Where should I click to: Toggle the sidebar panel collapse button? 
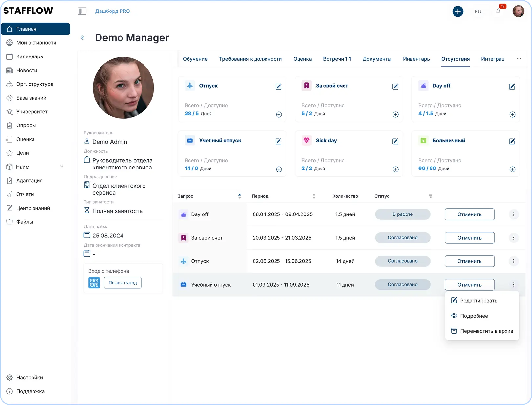click(x=82, y=11)
